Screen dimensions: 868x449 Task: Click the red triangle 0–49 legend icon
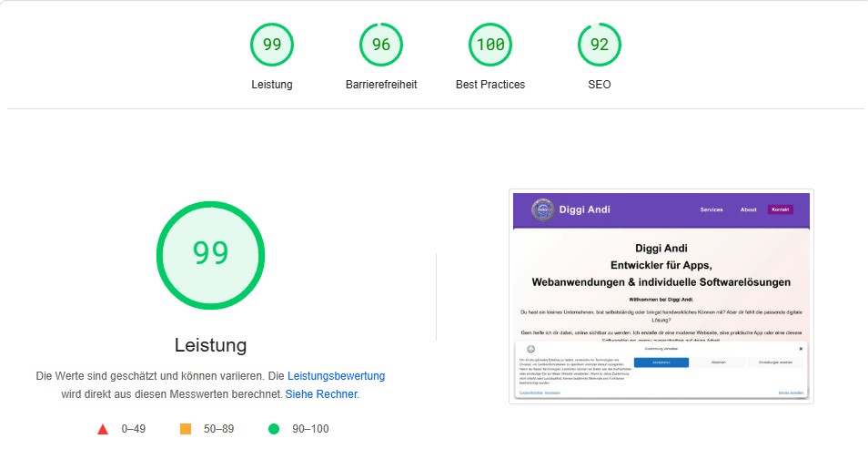pyautogui.click(x=103, y=429)
